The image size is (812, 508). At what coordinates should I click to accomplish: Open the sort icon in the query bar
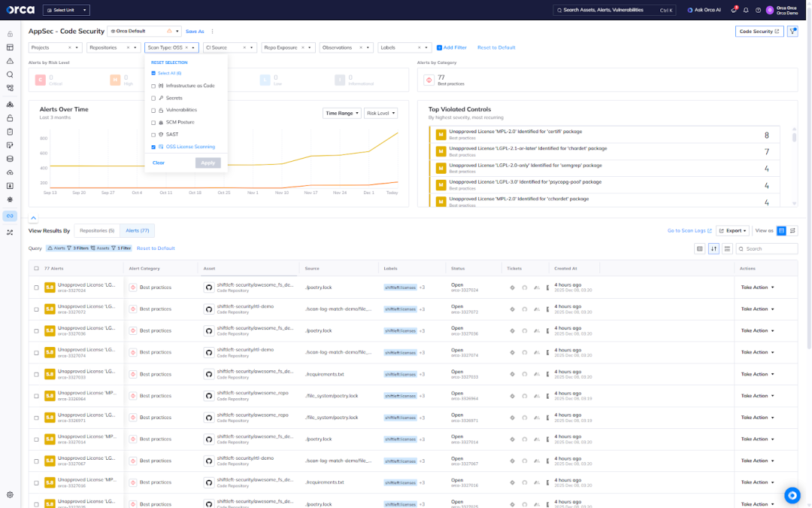click(714, 248)
